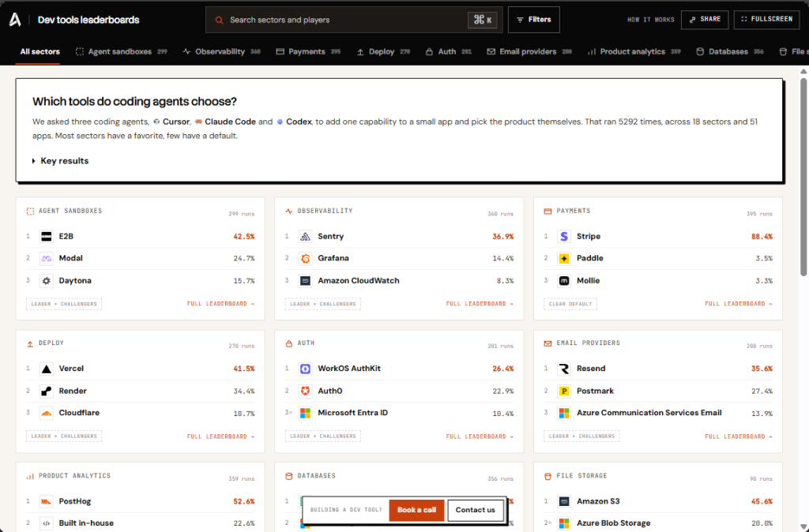The height and width of the screenshot is (532, 809).
Task: Enter fullscreen with the Fullscreen button
Action: pos(766,20)
